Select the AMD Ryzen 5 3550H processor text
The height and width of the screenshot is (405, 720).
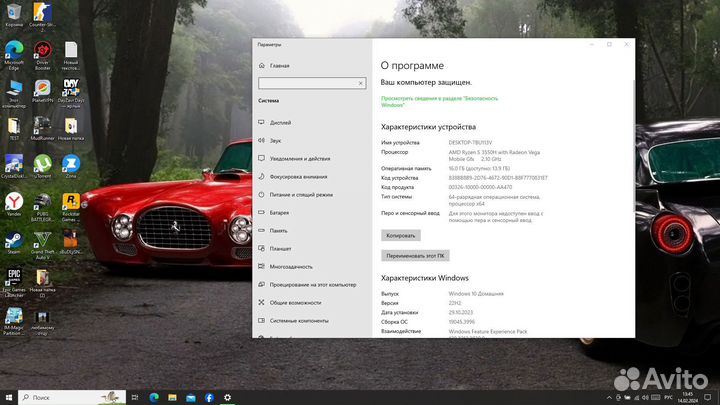click(494, 156)
